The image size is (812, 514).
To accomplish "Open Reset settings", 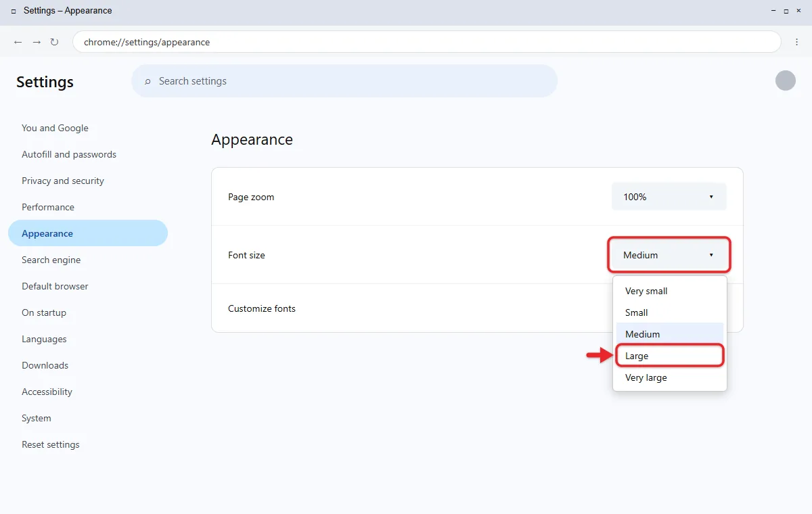I will coord(88,444).
